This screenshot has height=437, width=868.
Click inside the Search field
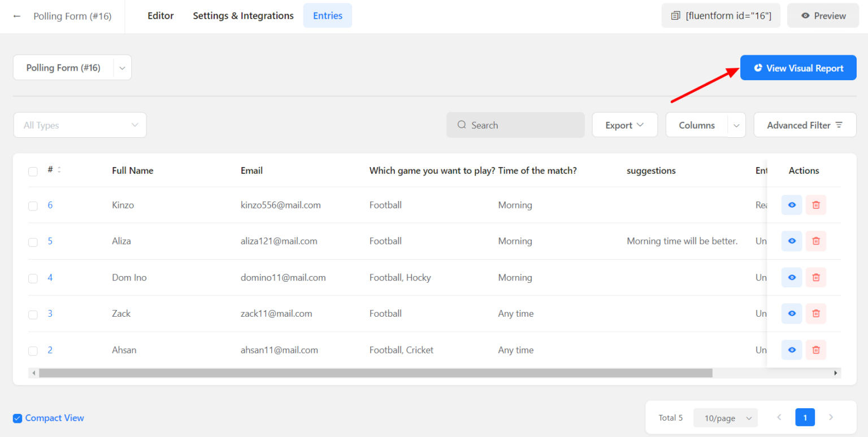coord(515,125)
